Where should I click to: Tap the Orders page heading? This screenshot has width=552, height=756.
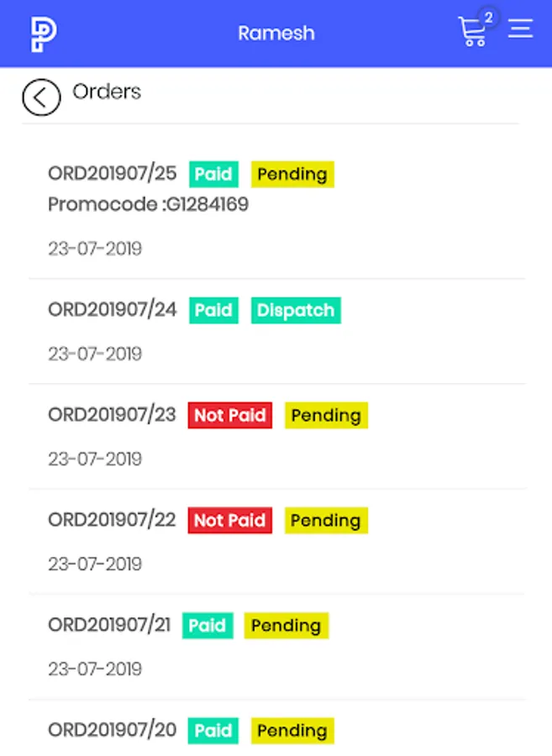107,91
